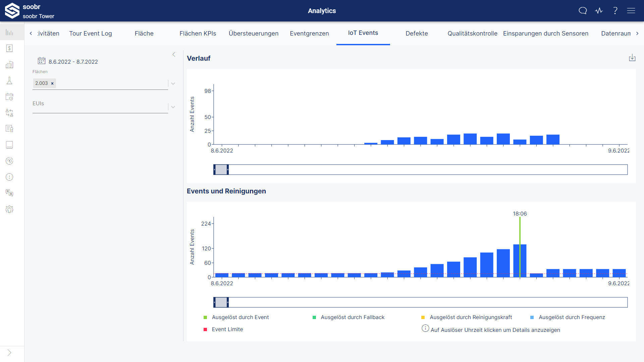
Task: Select the IoT Events tab
Action: pyautogui.click(x=363, y=33)
